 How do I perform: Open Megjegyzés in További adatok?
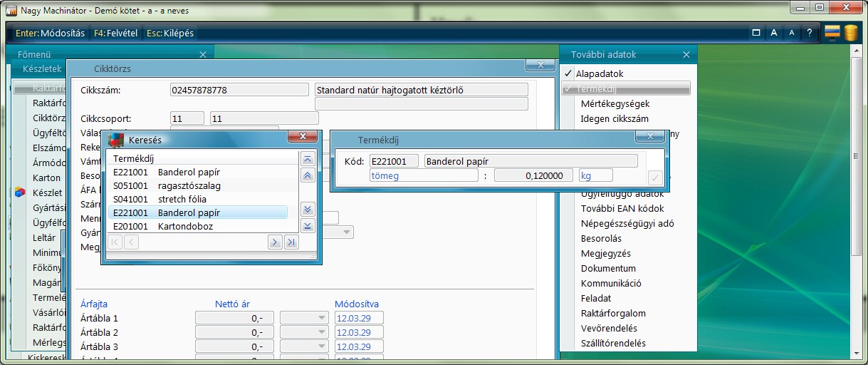pyautogui.click(x=606, y=253)
